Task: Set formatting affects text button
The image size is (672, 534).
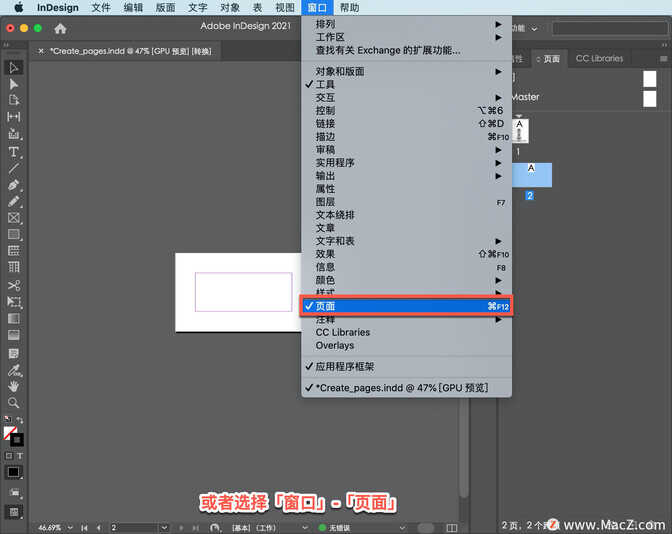Action: coord(20,456)
